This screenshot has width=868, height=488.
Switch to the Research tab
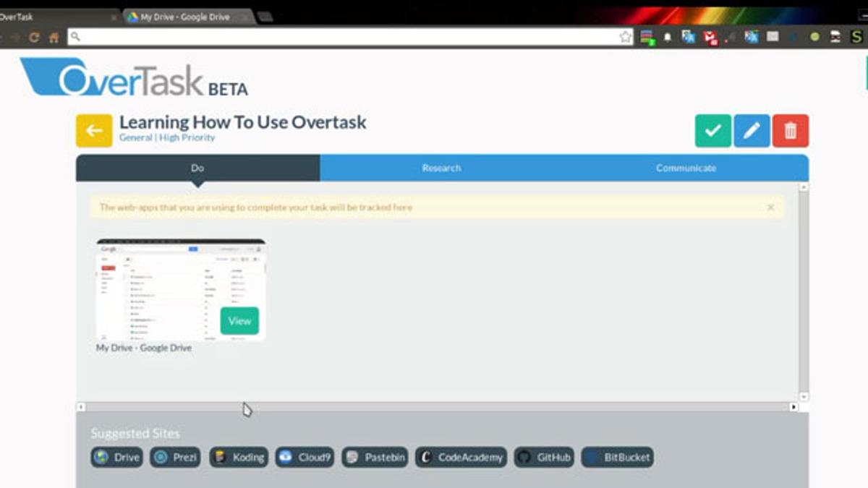441,168
